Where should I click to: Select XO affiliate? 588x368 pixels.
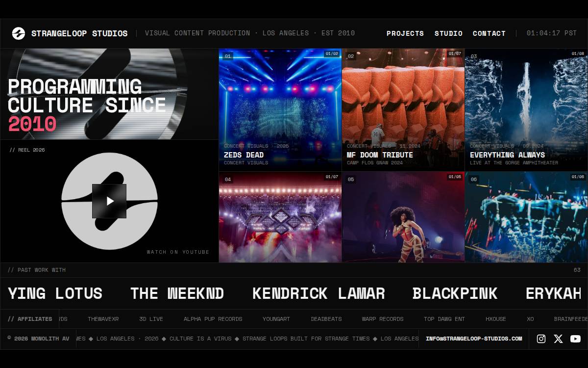(530, 319)
